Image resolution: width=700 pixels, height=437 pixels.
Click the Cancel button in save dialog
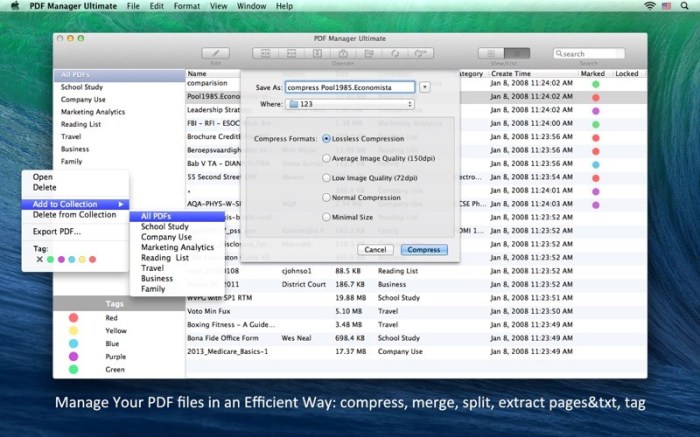[375, 250]
